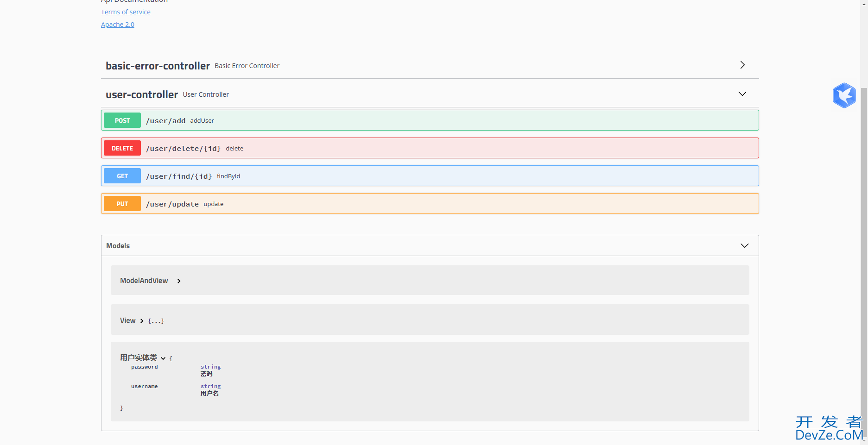Screen dimensions: 868x445
Task: Click the User Controller description text
Action: tap(206, 94)
